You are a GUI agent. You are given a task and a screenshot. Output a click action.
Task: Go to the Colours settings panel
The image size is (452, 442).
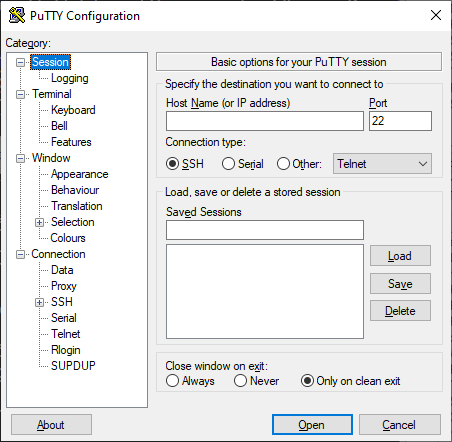(68, 238)
